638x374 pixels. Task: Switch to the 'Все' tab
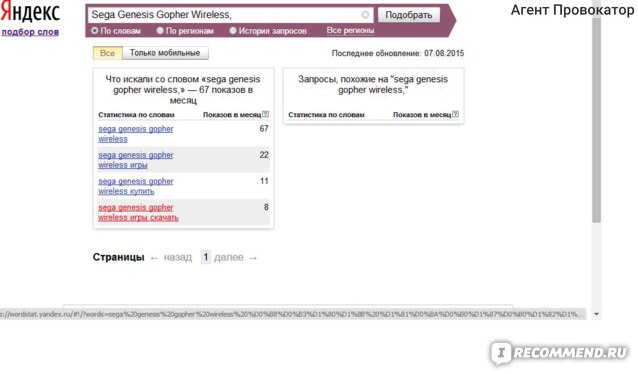click(107, 53)
